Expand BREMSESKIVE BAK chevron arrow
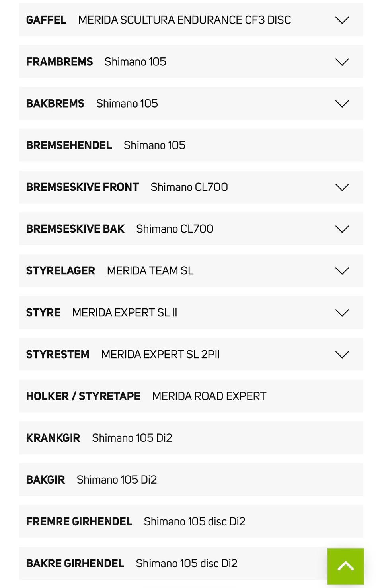The image size is (382, 588). pos(342,229)
